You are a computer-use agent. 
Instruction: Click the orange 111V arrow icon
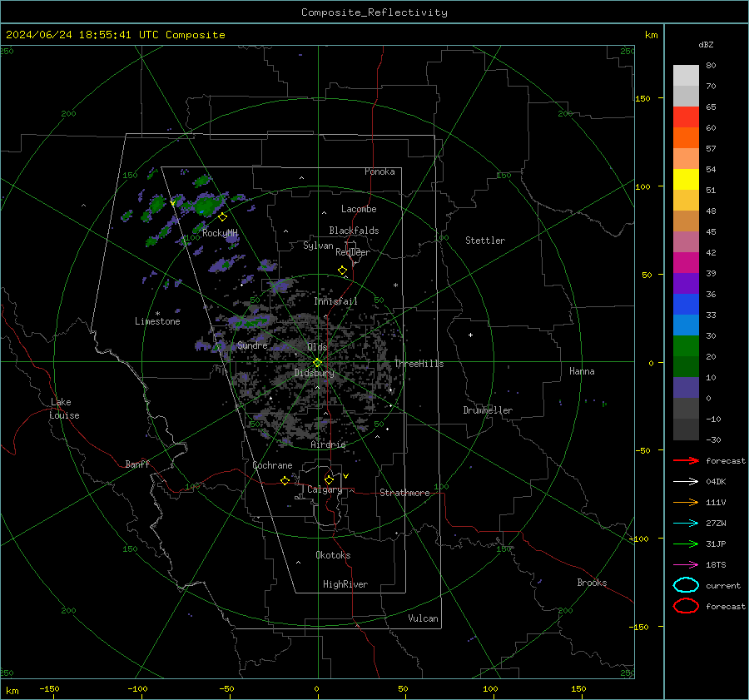coord(686,502)
